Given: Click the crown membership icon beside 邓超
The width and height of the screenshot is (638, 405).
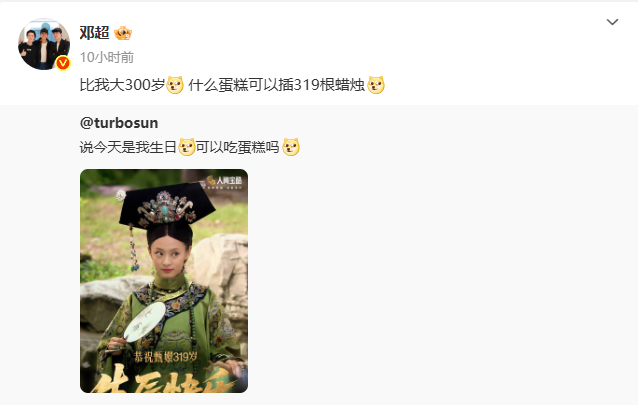Looking at the screenshot, I should [123, 33].
